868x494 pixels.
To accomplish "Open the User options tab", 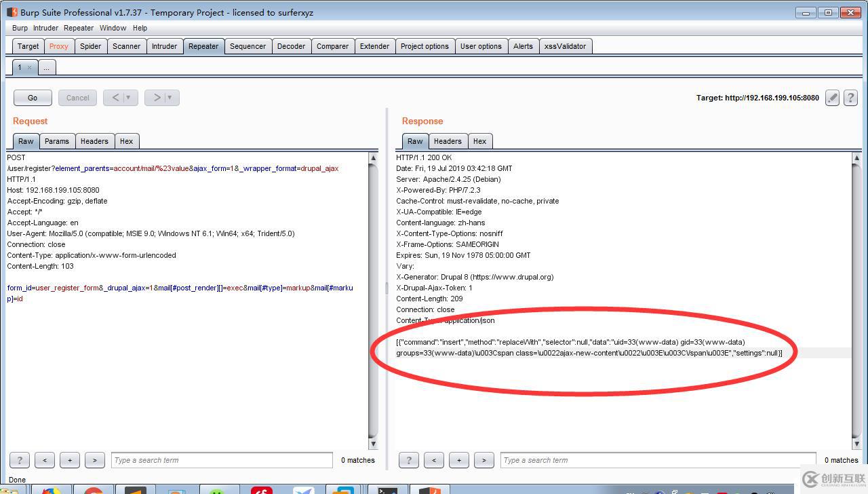I will pos(481,46).
